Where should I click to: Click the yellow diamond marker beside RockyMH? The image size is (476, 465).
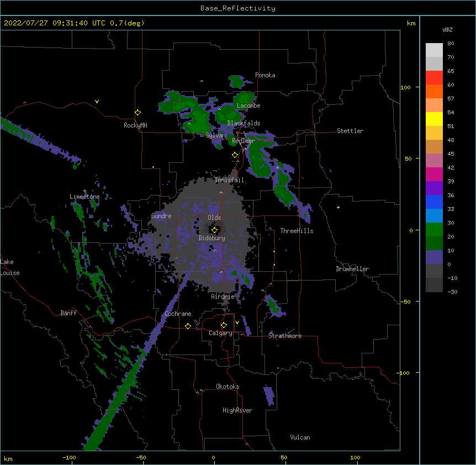point(137,113)
